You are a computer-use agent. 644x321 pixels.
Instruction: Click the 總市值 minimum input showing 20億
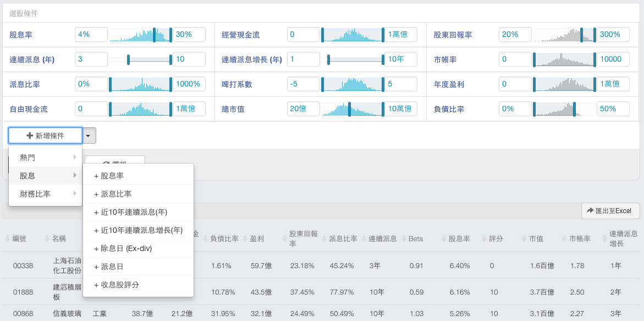click(303, 109)
